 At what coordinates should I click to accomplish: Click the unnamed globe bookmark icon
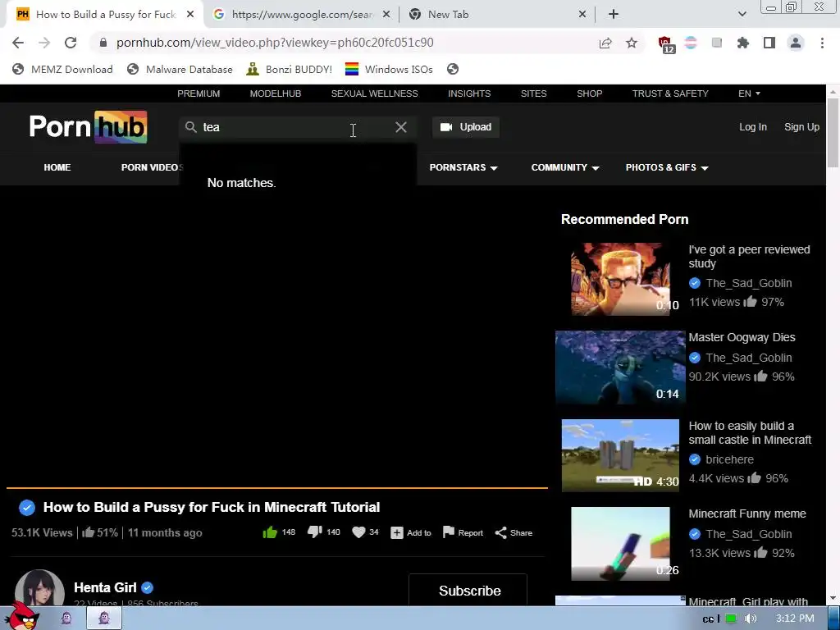[453, 69]
